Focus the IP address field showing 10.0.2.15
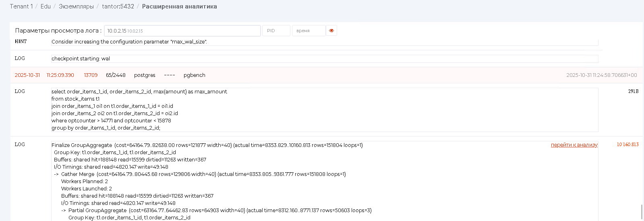The width and height of the screenshot is (644, 221). [x=182, y=31]
